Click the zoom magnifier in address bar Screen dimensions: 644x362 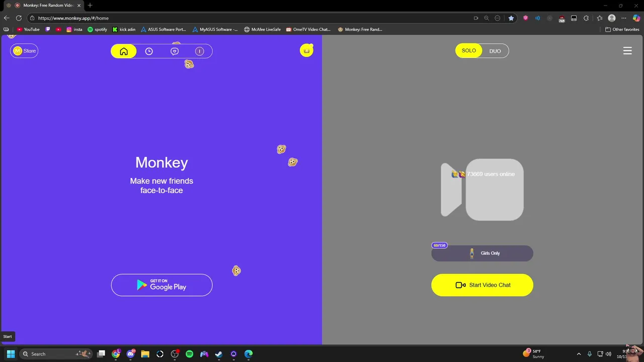pyautogui.click(x=487, y=18)
